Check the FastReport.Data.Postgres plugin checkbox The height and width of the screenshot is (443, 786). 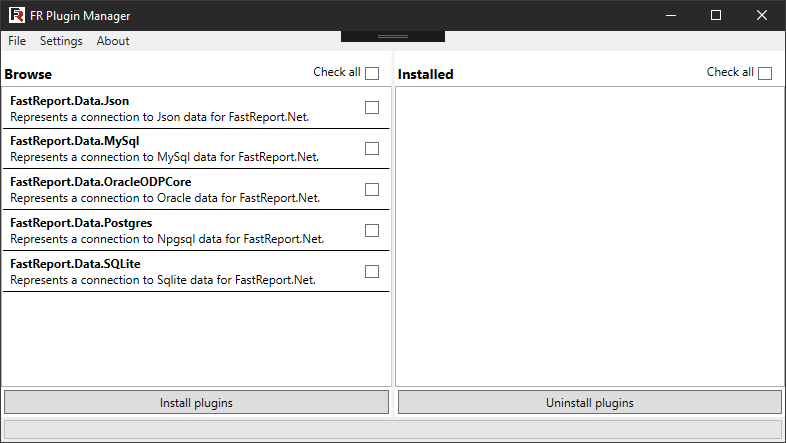pos(372,231)
